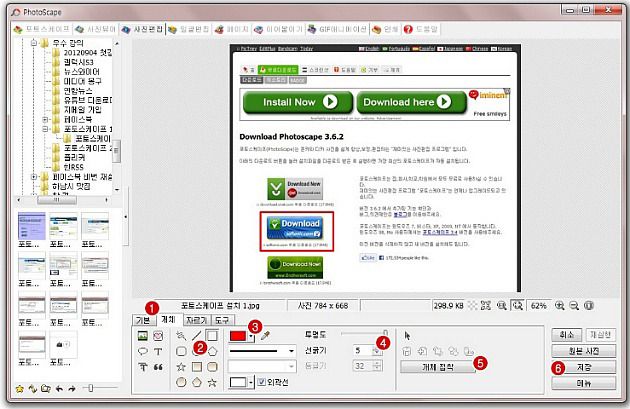Select the outline rounded rectangle tool
The height and width of the screenshot is (409, 630).
pos(181,352)
